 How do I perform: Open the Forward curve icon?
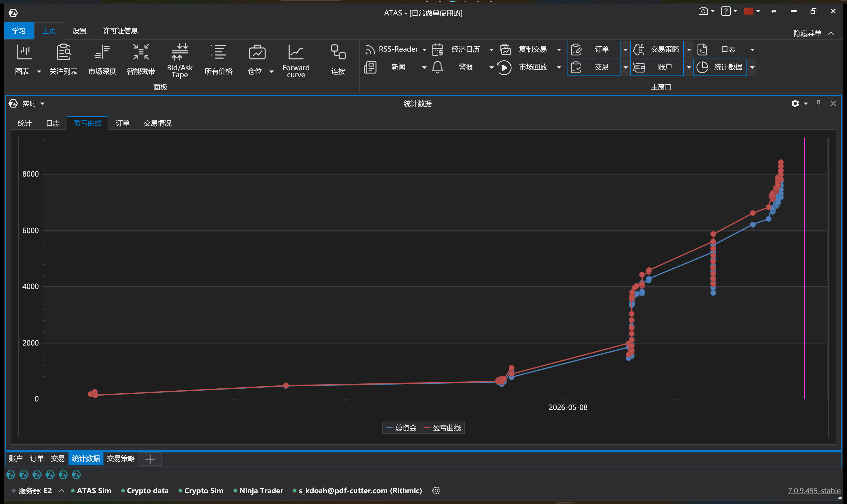coord(296,52)
